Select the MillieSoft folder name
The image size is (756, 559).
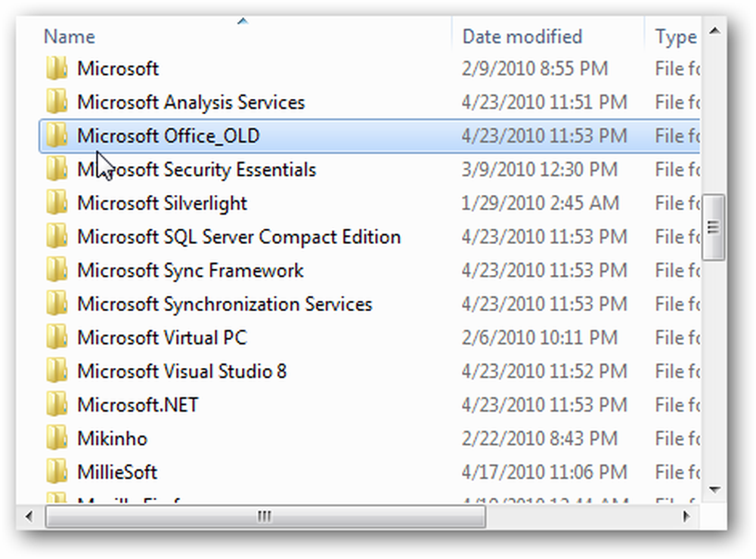117,472
